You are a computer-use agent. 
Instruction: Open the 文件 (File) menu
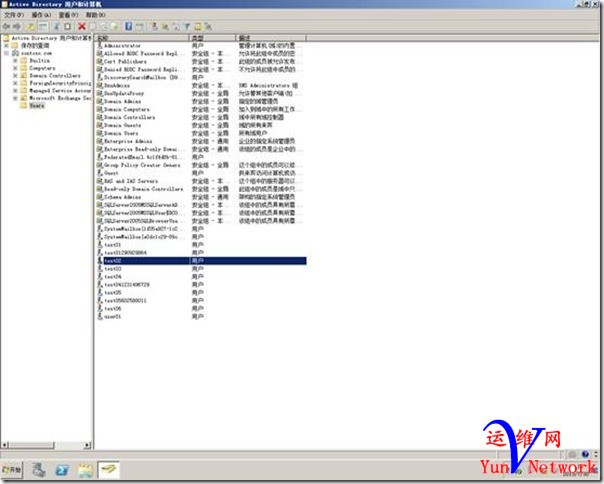pyautogui.click(x=14, y=15)
